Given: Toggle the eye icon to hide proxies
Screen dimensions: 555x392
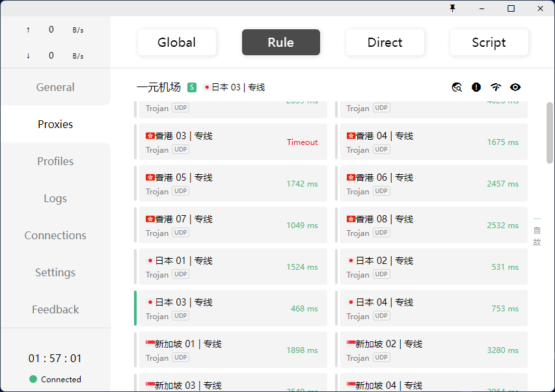Looking at the screenshot, I should 515,87.
